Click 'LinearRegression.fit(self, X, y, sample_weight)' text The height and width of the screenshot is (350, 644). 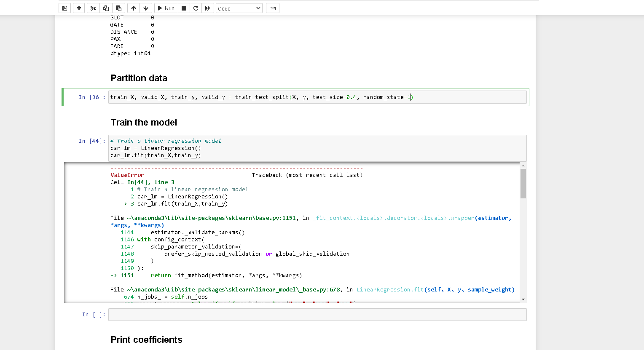click(x=436, y=289)
